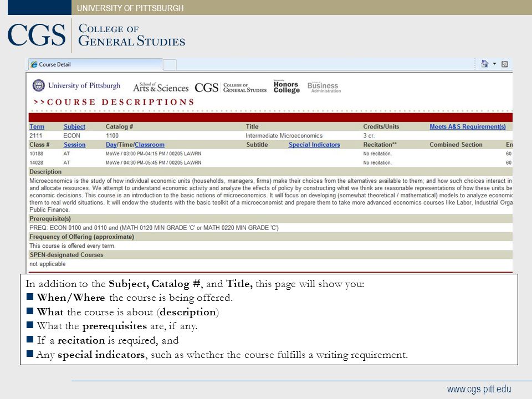Open the Honors College logo link
The height and width of the screenshot is (399, 532).
point(287,86)
